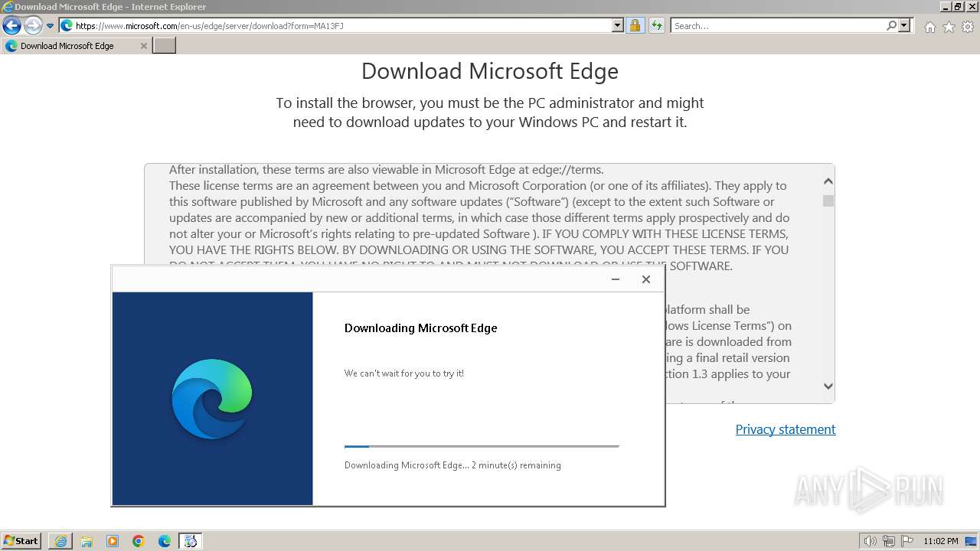
Task: Click the Edge download progress bar
Action: (482, 446)
